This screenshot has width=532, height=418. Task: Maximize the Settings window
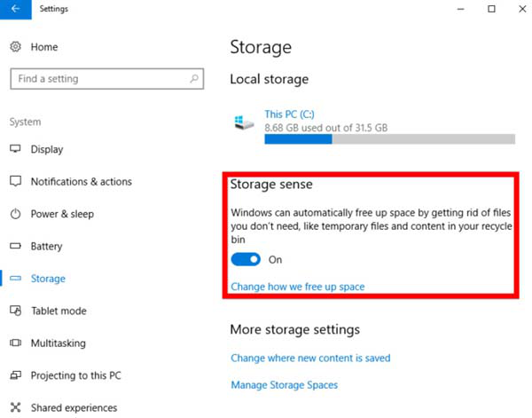(491, 9)
